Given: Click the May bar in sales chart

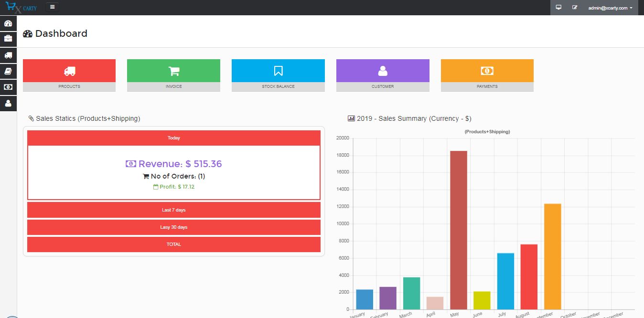Looking at the screenshot, I should click(459, 230).
